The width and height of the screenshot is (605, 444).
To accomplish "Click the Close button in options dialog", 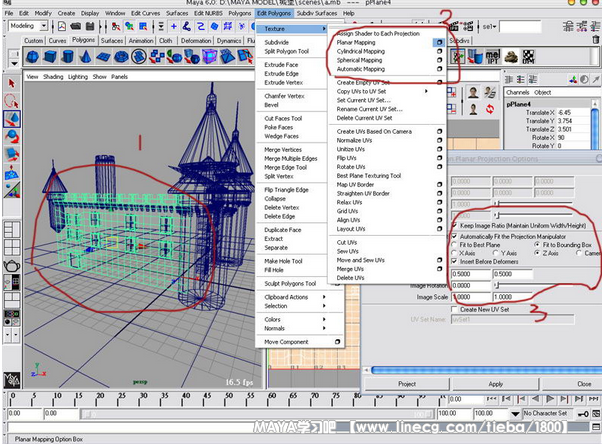I will pyautogui.click(x=573, y=384).
